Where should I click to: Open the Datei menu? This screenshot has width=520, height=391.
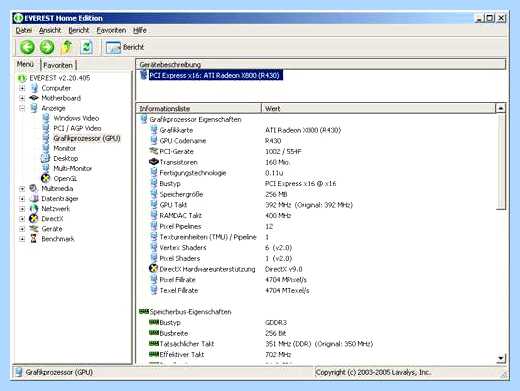(x=24, y=30)
